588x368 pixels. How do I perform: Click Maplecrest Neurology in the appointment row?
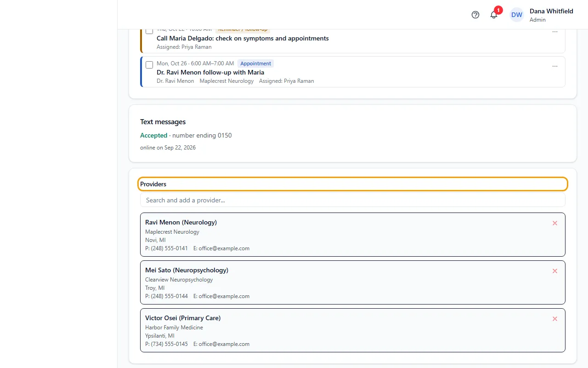point(226,81)
